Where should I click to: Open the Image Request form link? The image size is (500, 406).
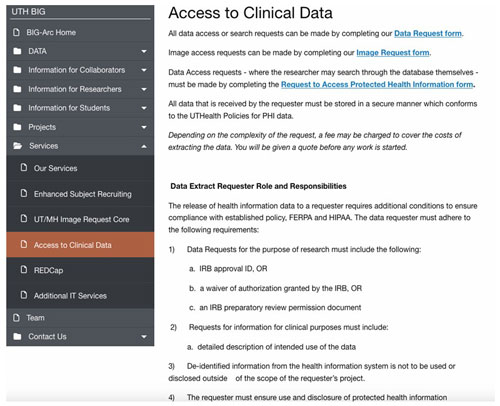[x=393, y=53]
